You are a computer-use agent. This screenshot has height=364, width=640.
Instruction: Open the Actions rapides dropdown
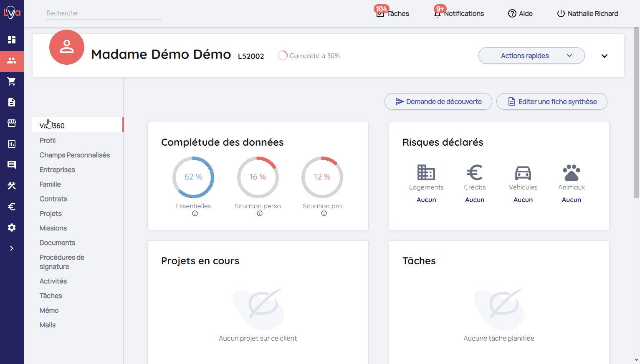531,56
